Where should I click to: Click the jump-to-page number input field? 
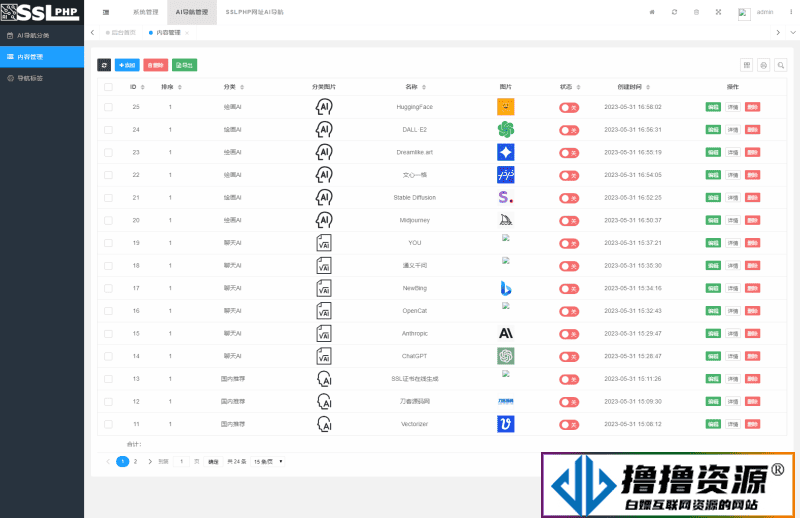[x=181, y=461]
